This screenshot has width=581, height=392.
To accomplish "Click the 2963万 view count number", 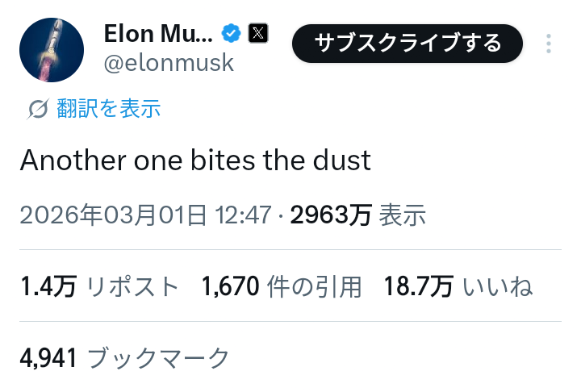I will 331,215.
